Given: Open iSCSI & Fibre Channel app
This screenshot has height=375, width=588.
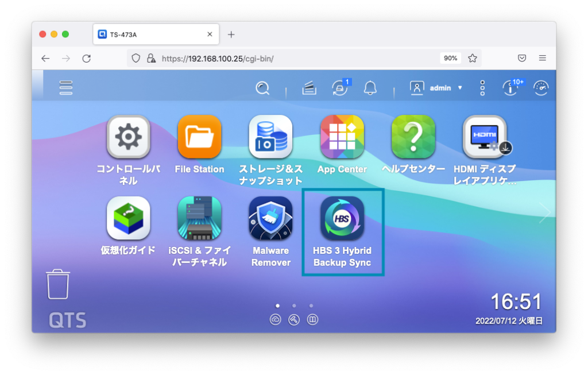Looking at the screenshot, I should coord(199,218).
